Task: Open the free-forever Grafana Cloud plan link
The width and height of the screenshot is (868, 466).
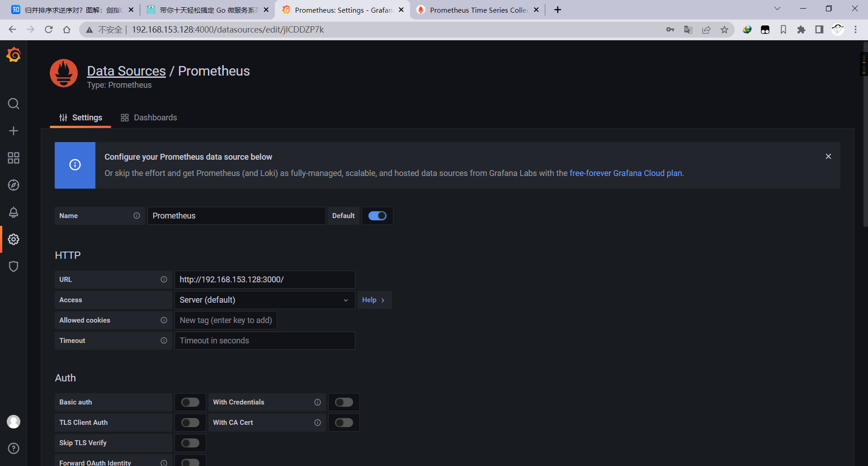Action: 626,173
